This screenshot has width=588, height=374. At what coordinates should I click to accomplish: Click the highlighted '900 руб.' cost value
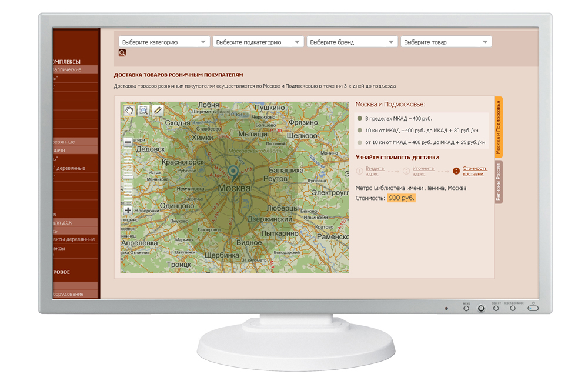(x=401, y=198)
